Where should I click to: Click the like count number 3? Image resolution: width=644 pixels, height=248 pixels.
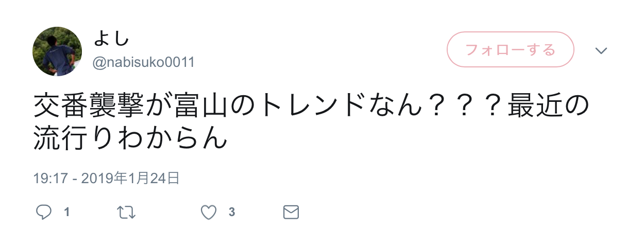click(232, 212)
